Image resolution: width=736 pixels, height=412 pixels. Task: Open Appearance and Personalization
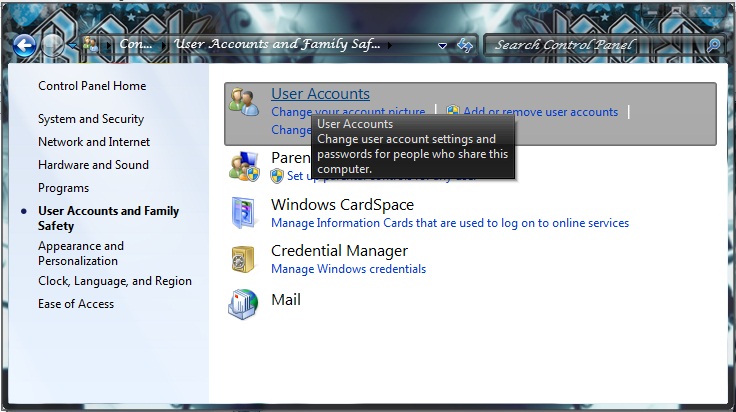point(81,253)
